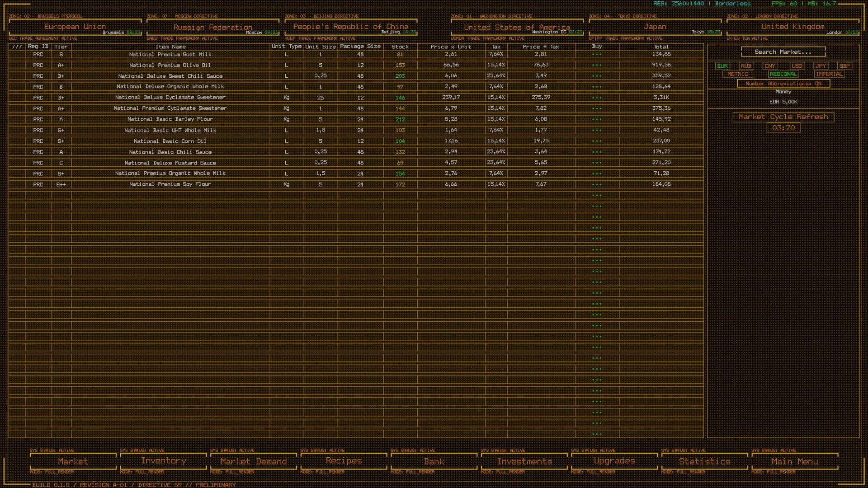Toggle Number Abbreviations setting

783,84
